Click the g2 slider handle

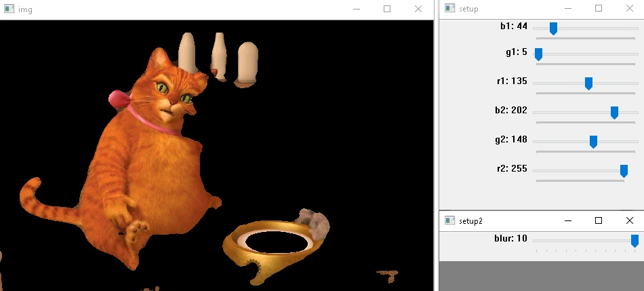[x=593, y=142]
